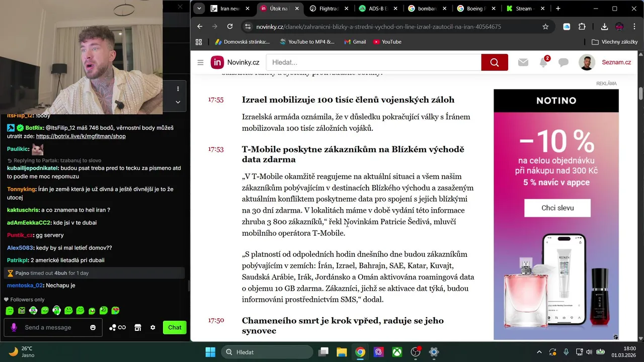Open Windows Start menu
The width and height of the screenshot is (644, 362).
pyautogui.click(x=210, y=352)
